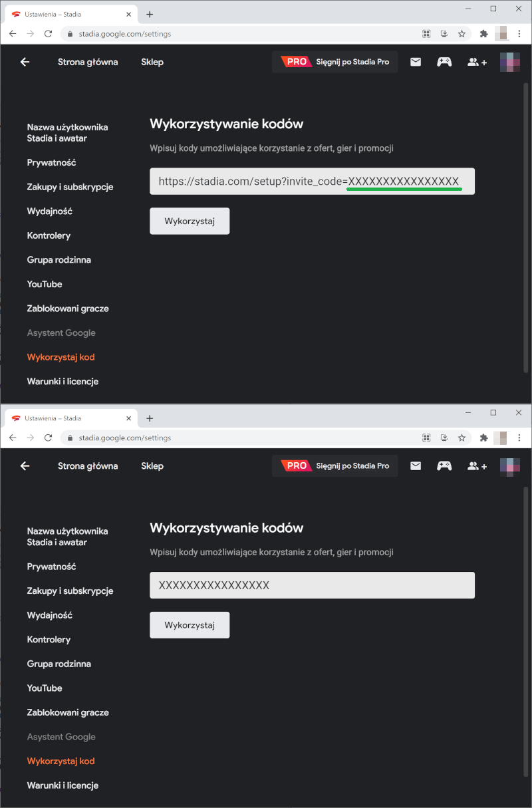Open the add-friends icon next to the avatar
Viewport: 532px width, 808px height.
477,62
